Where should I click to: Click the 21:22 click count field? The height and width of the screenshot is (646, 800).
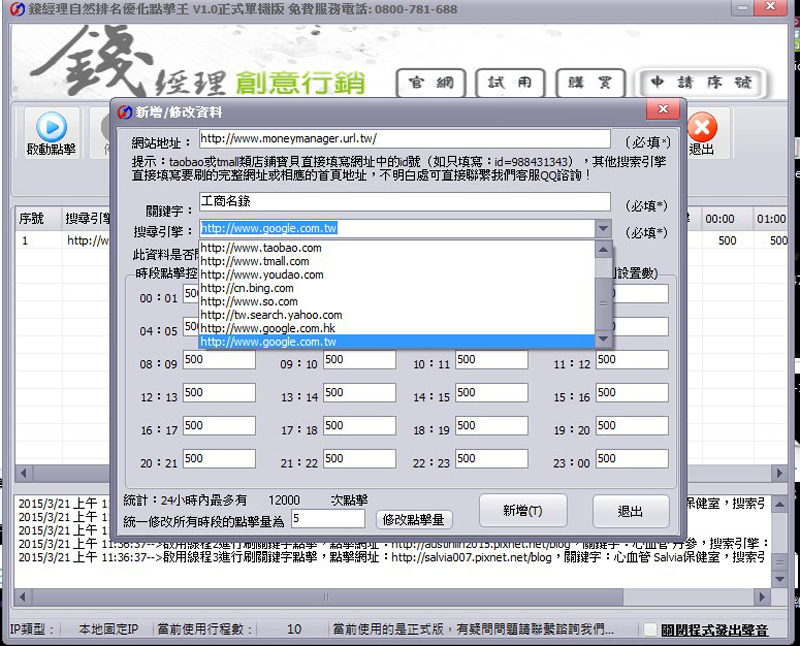[359, 459]
